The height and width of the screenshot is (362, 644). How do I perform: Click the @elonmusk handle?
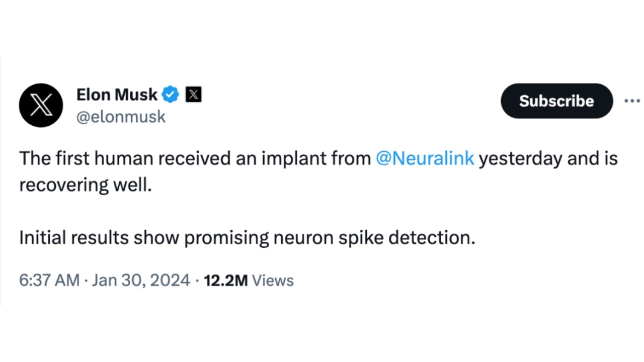pyautogui.click(x=121, y=117)
